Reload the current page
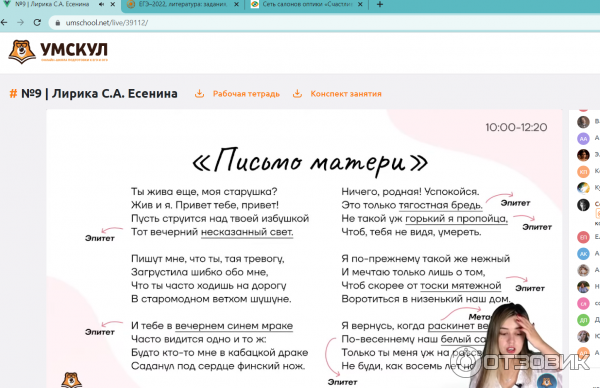 37,23
